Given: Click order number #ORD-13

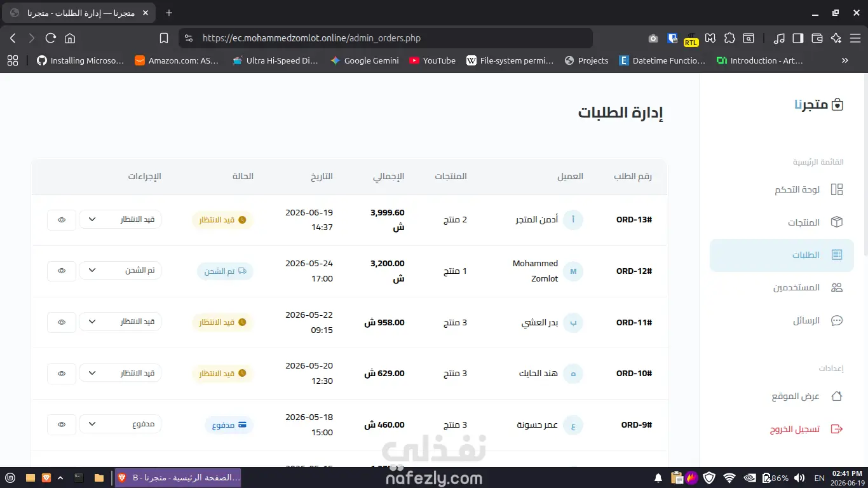Looking at the screenshot, I should [x=634, y=220].
